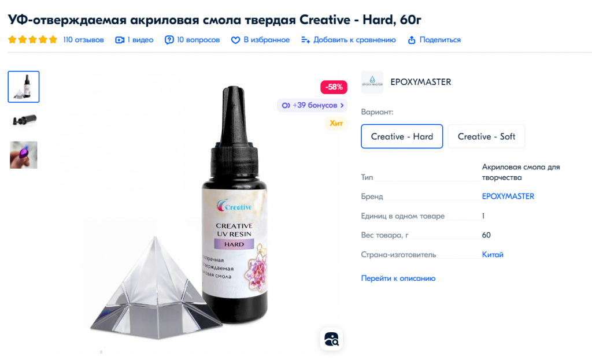Open the 10 вопросов link
592x364 pixels.
[198, 40]
